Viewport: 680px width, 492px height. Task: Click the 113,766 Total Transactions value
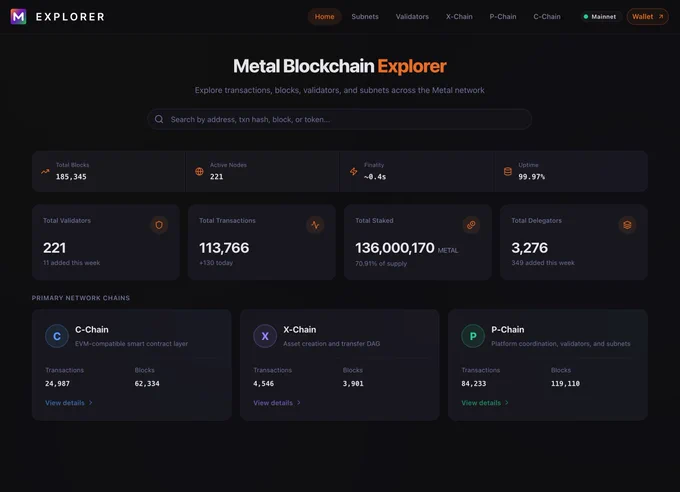224,248
